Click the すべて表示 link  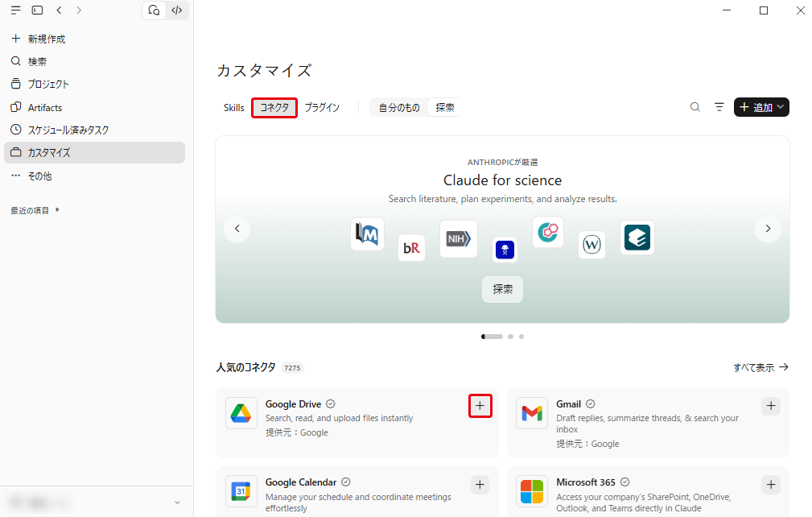(x=760, y=367)
